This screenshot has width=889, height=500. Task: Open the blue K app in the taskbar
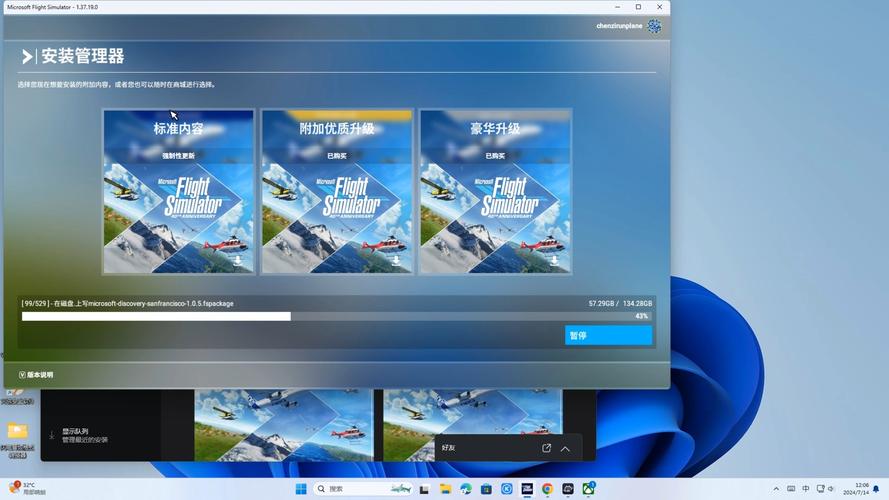click(506, 489)
